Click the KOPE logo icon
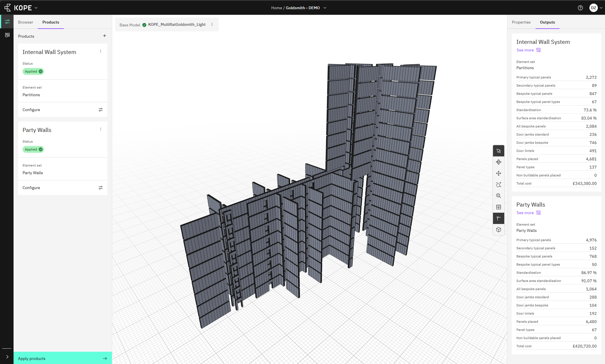605x364 pixels. [x=8, y=8]
